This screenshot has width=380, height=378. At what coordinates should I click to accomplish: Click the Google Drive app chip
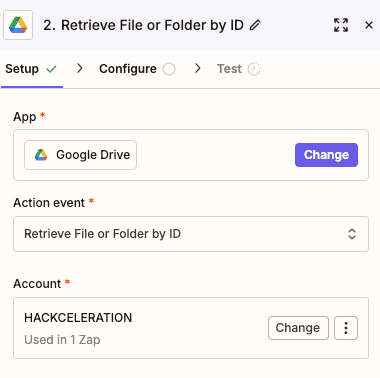(x=80, y=155)
